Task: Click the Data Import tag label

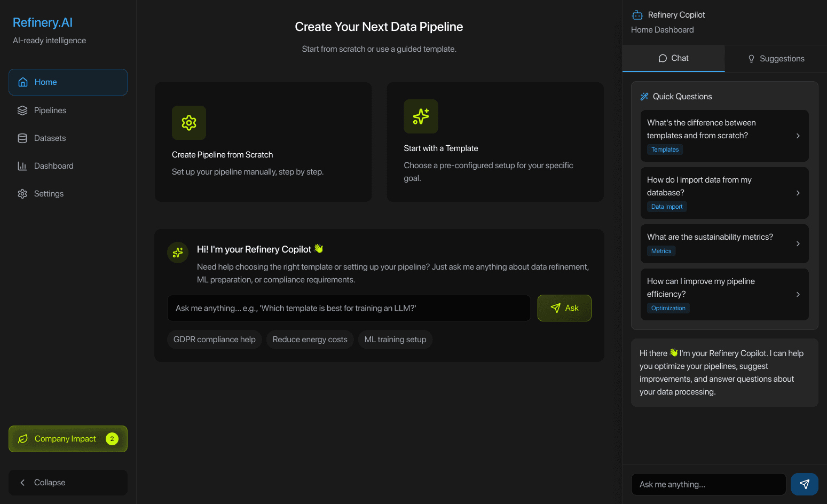Action: 667,207
